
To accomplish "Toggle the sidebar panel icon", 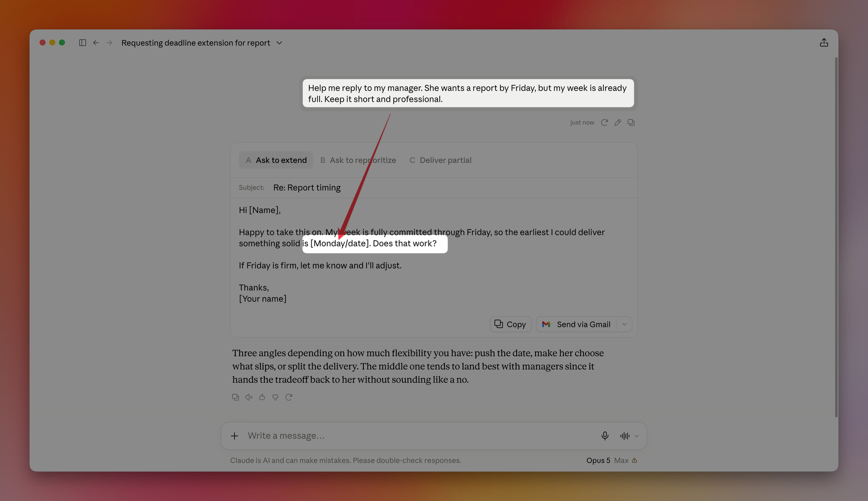I will [x=82, y=43].
